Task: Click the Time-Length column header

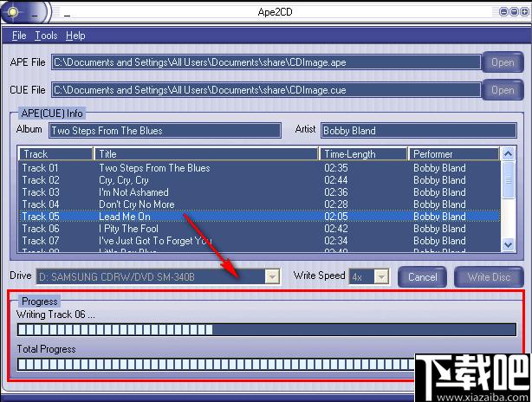Action: coord(364,154)
